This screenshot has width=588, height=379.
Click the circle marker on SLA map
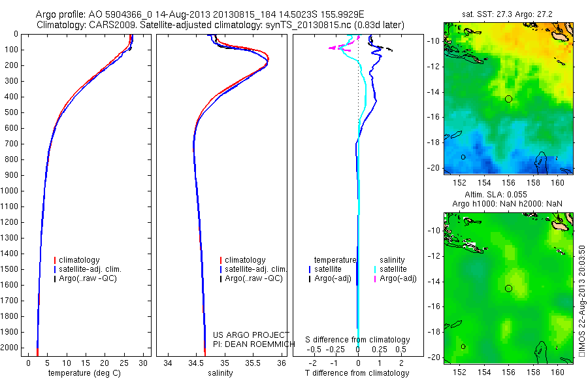pyautogui.click(x=508, y=288)
